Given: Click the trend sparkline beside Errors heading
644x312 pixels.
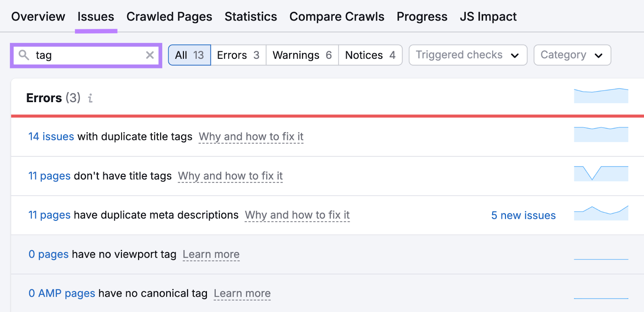Looking at the screenshot, I should pyautogui.click(x=601, y=96).
